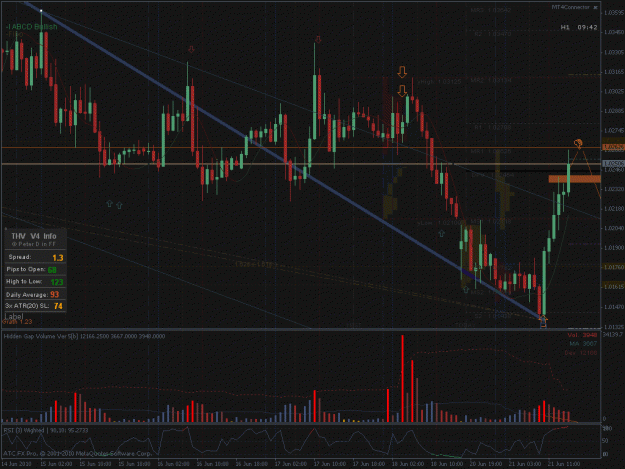Image resolution: width=625 pixels, height=469 pixels.
Task: Click the 3x ATR(20) SL value 74
Action: pos(58,306)
